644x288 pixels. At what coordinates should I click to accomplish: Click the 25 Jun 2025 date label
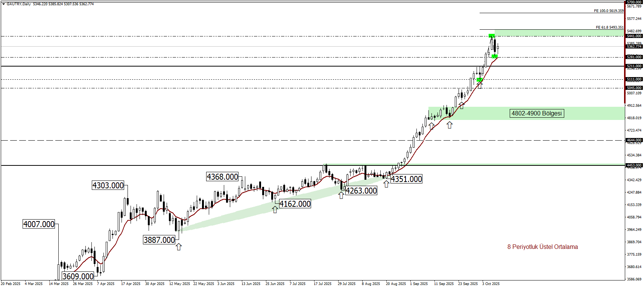point(275,284)
